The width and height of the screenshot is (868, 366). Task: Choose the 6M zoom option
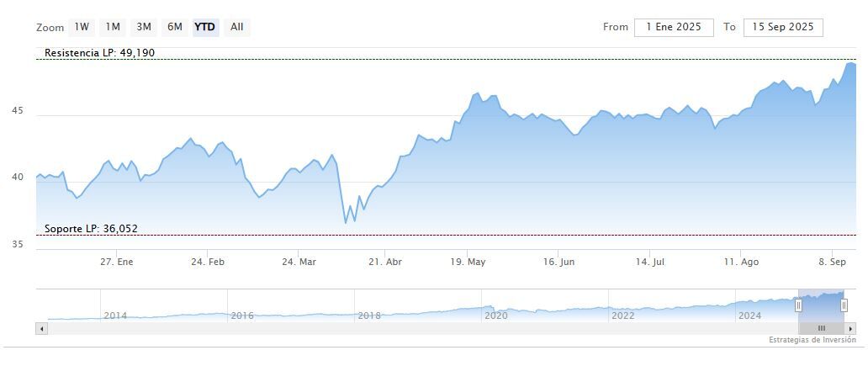(x=175, y=27)
